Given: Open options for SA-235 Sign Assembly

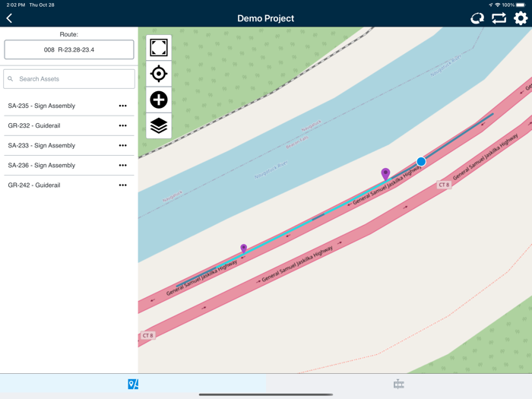Looking at the screenshot, I should (123, 106).
